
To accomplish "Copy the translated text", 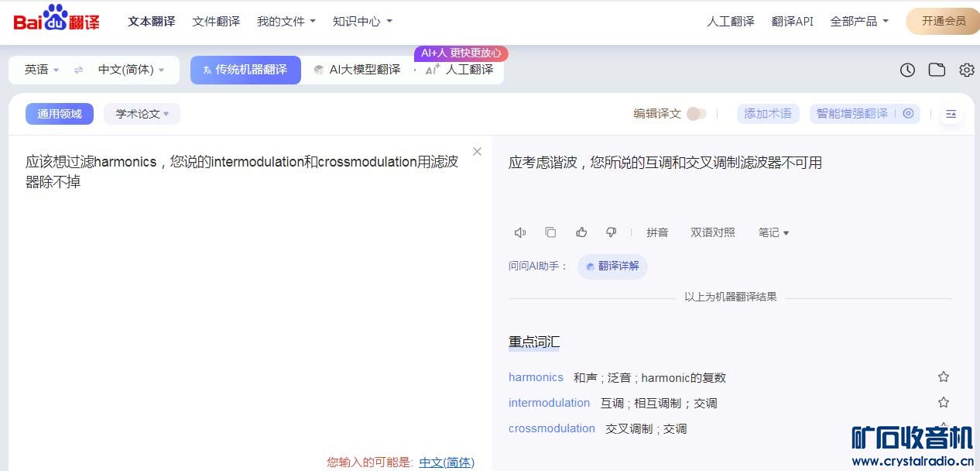I will [550, 232].
